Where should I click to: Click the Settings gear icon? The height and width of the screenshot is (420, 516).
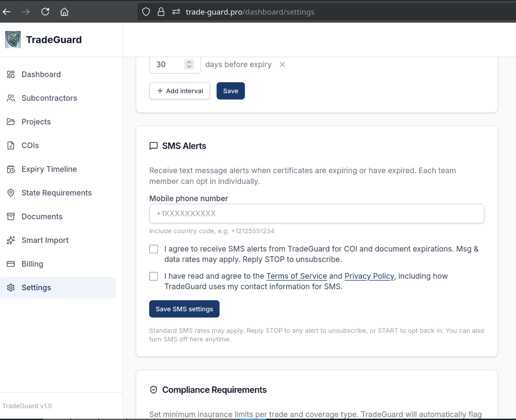point(11,287)
